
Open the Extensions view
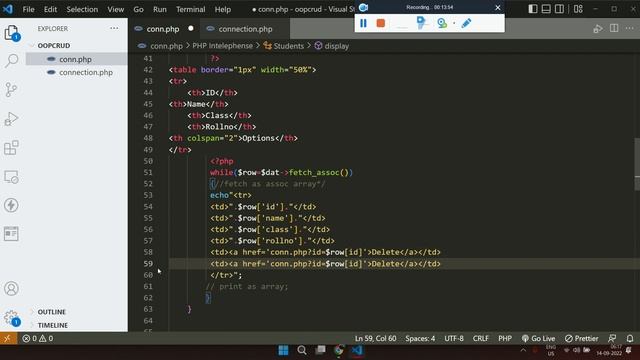pos(11,148)
